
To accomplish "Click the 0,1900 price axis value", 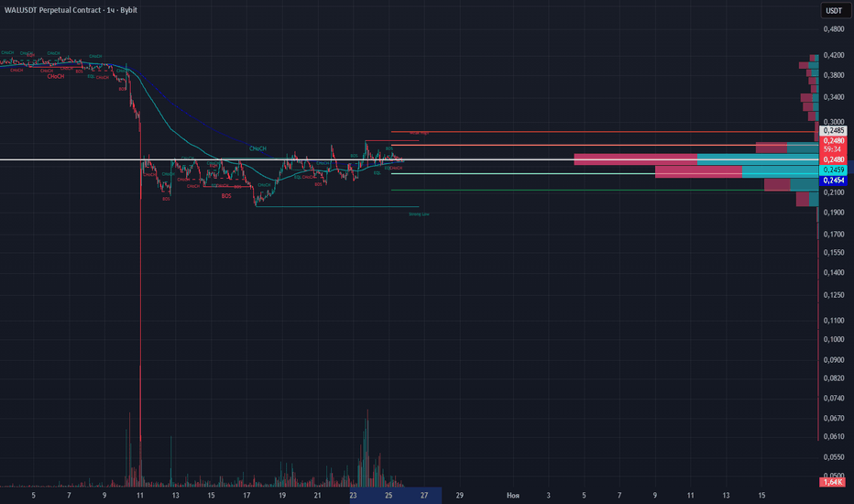I will click(834, 213).
